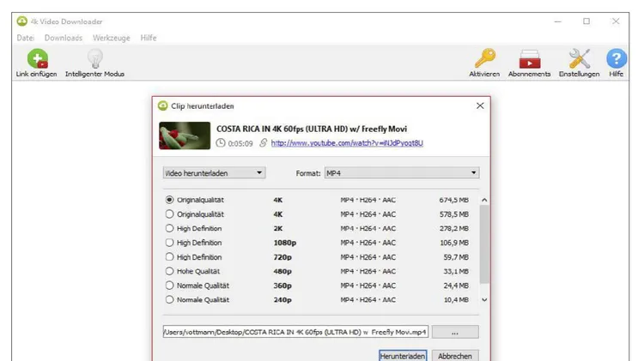Screen dimensions: 644x361
Task: Click the clock icon next to 0:05:09
Action: (x=221, y=142)
